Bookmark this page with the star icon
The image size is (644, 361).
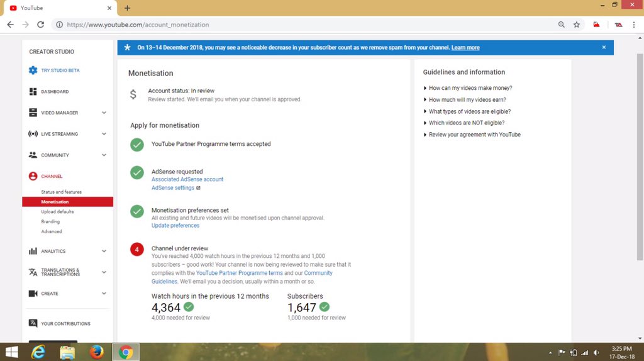click(x=577, y=25)
